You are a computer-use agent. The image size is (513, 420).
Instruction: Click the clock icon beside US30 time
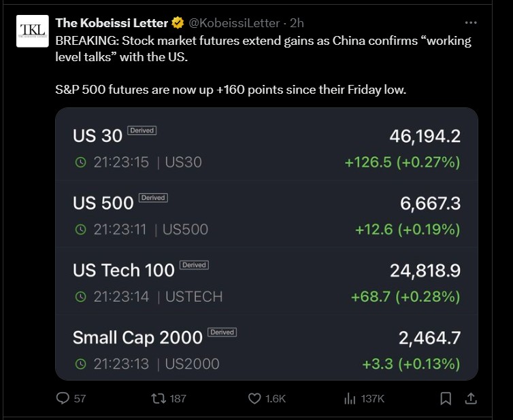(80, 162)
